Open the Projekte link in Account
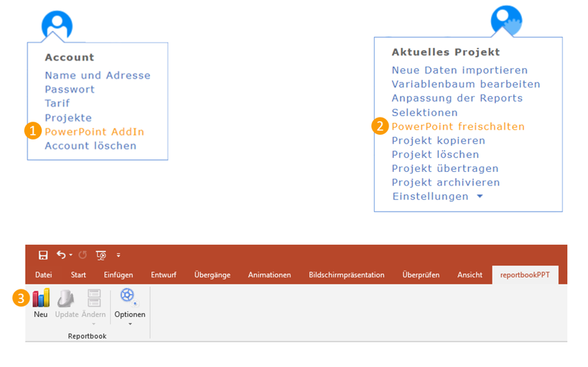This screenshot has height=367, width=588. [68, 118]
